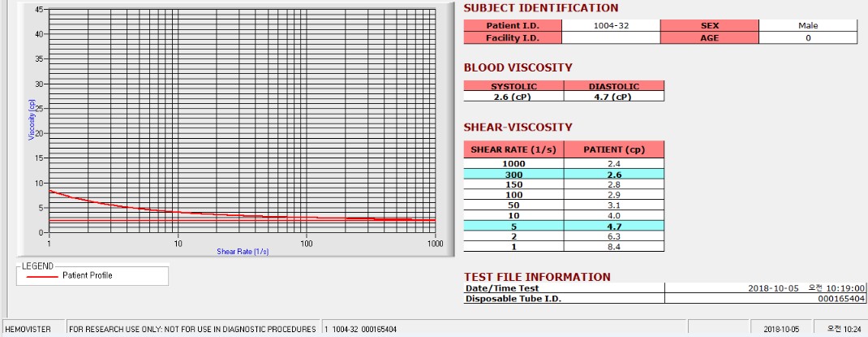Click patient viscosity value 6.3
This screenshot has height=337, width=868.
(x=614, y=236)
